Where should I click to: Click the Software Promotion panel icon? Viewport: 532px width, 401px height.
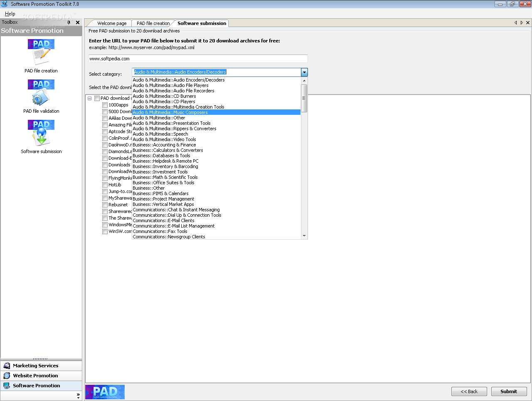[7, 386]
